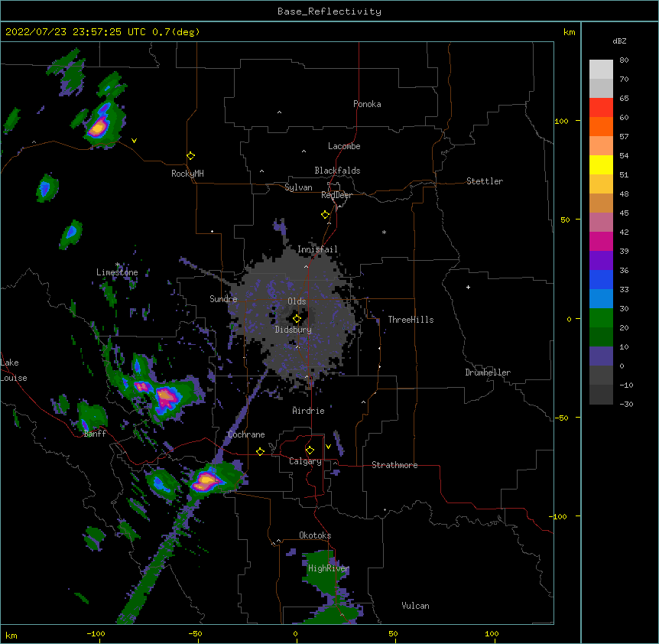Click the Stettler city label
The width and height of the screenshot is (659, 644).
click(x=485, y=181)
